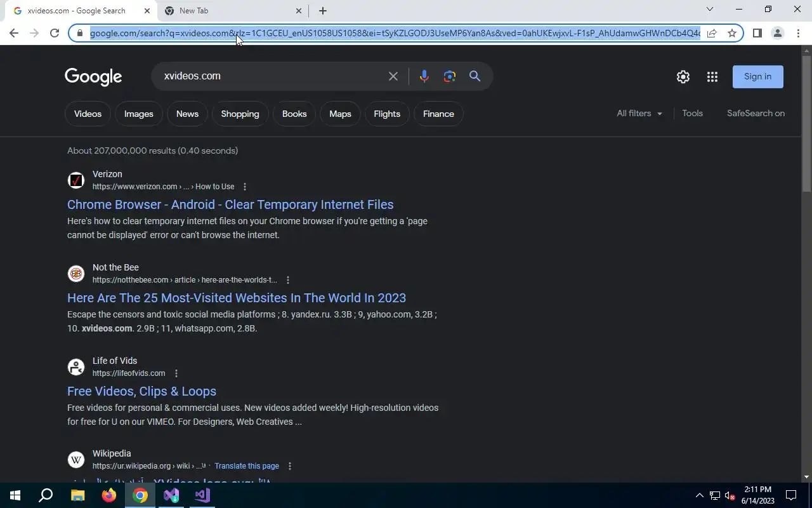Close the Google Search tab
This screenshot has height=508, width=812.
[x=147, y=11]
